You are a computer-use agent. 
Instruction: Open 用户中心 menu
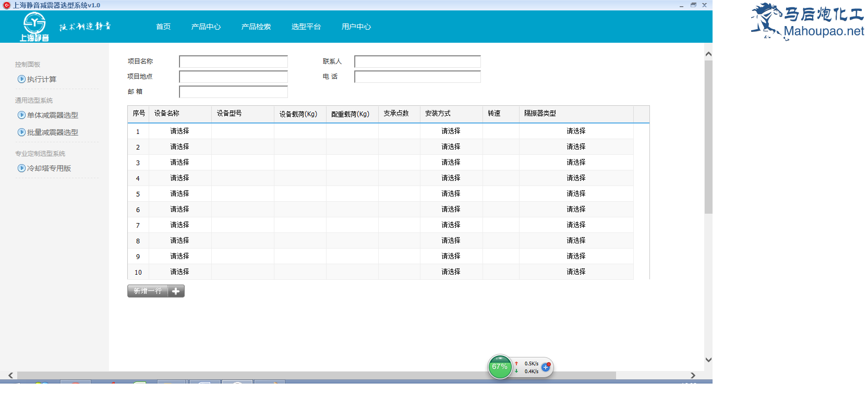coord(356,27)
